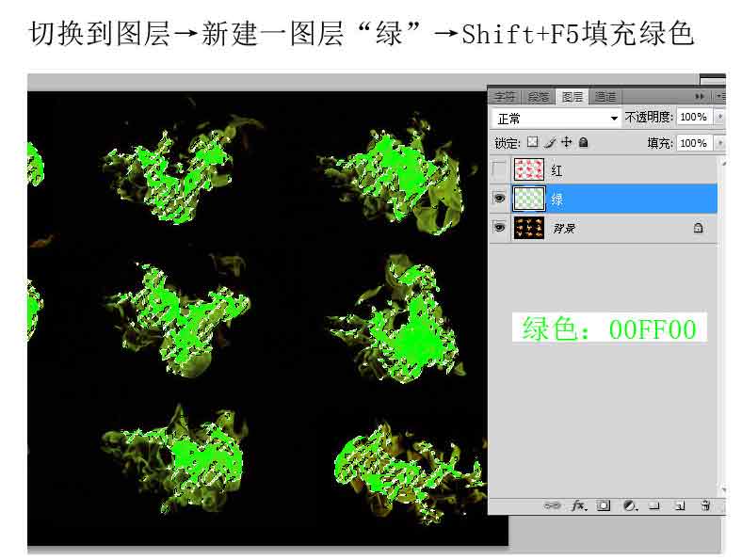Click the fill 100% field
The height and width of the screenshot is (560, 742).
(x=694, y=142)
